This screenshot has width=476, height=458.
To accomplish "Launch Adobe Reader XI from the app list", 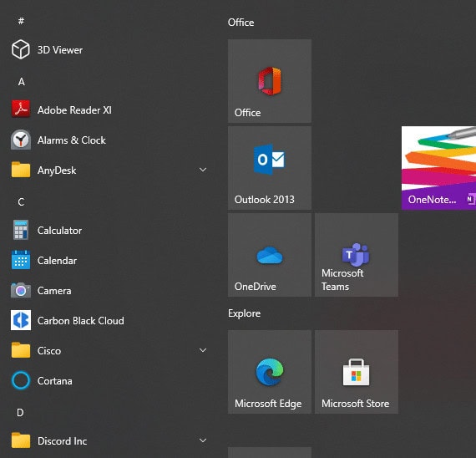I will (109, 110).
